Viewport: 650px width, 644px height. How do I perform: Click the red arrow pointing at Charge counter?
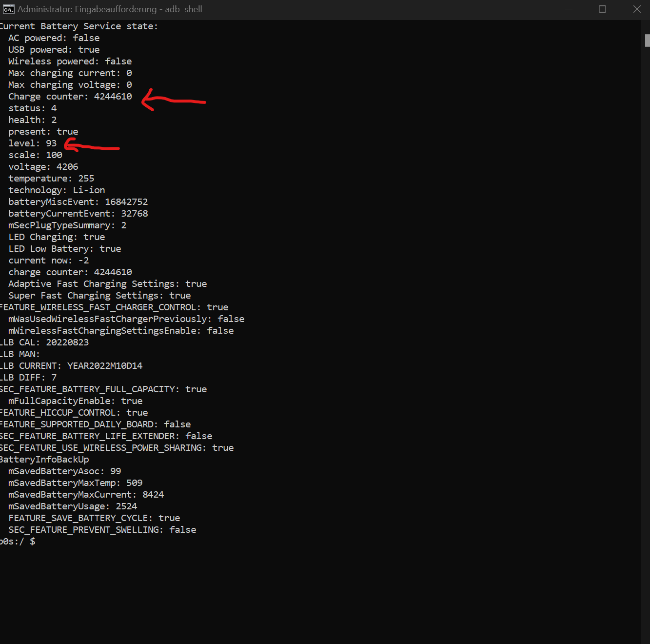pyautogui.click(x=173, y=100)
